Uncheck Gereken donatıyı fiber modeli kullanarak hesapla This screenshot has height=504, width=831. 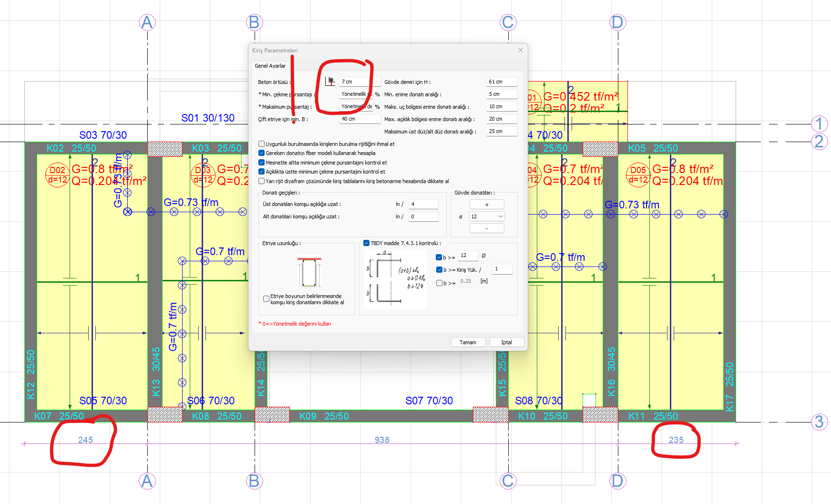(261, 153)
